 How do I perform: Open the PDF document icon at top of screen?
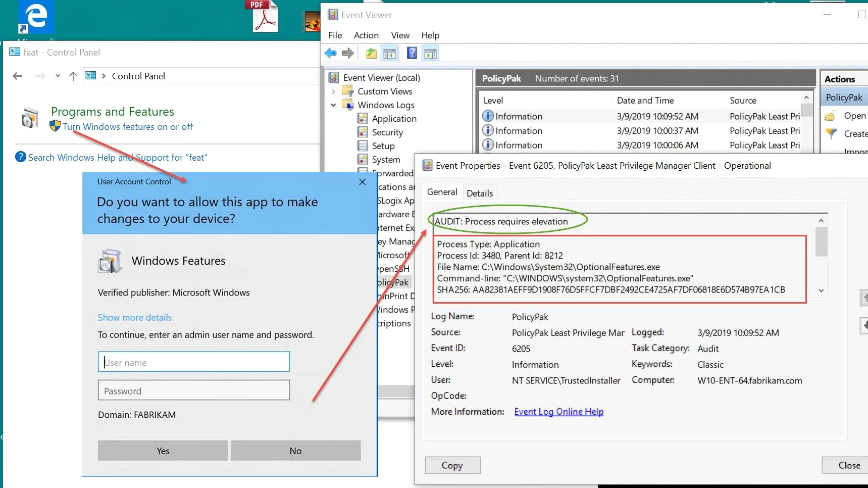(x=262, y=17)
